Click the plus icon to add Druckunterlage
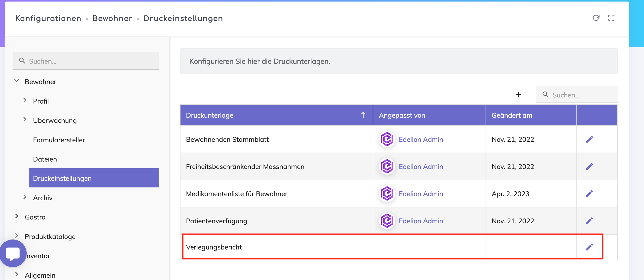The height and width of the screenshot is (280, 644). click(x=518, y=95)
